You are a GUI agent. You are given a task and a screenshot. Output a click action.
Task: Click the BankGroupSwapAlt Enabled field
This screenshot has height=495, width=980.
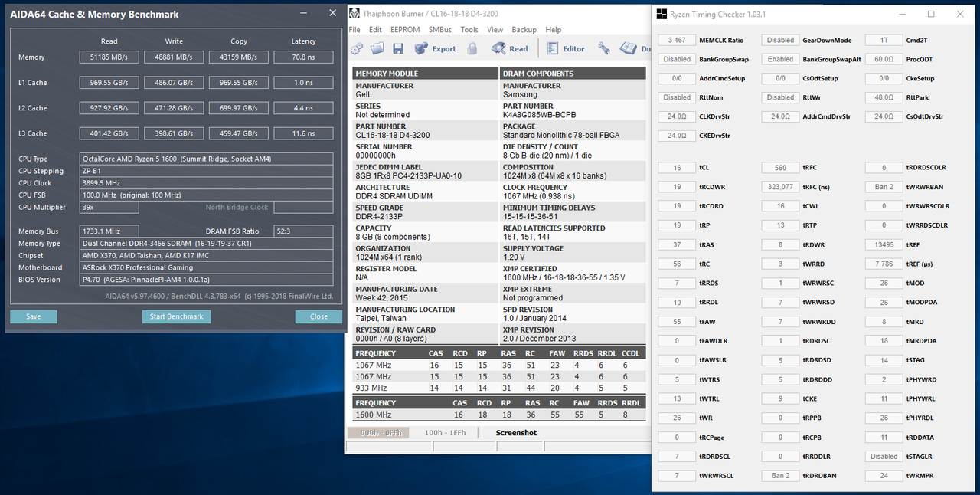click(x=780, y=59)
